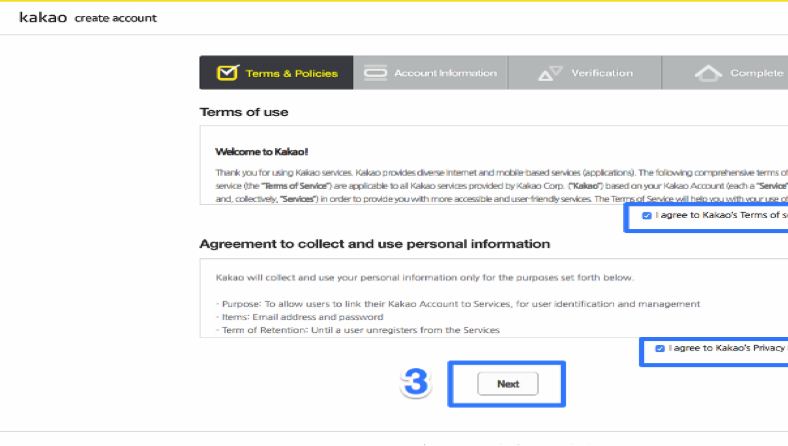Open the Complete step tab

[725, 73]
